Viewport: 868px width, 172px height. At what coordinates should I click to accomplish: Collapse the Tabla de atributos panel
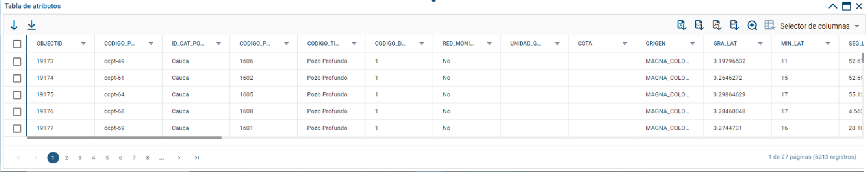pos(833,6)
